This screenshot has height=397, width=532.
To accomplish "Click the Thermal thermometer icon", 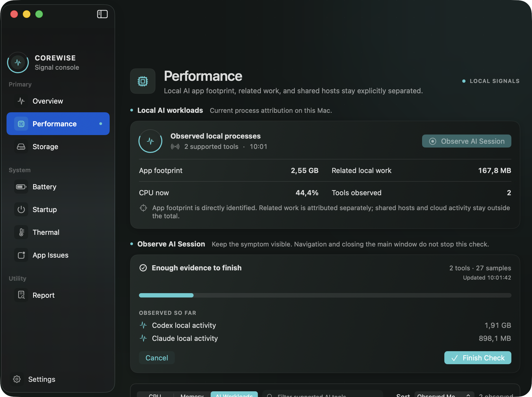I will (x=21, y=232).
